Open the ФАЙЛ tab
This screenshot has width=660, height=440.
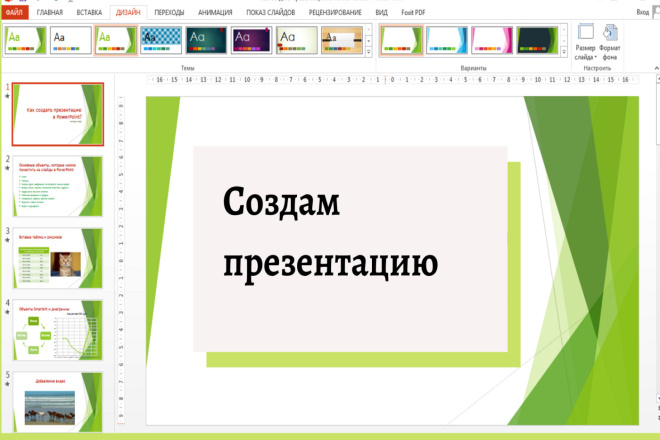coord(14,12)
